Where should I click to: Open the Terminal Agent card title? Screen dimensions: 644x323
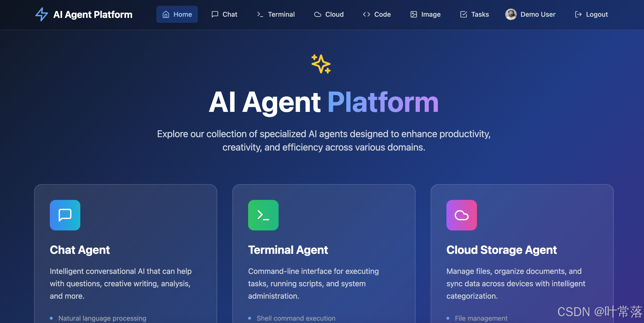[288, 250]
